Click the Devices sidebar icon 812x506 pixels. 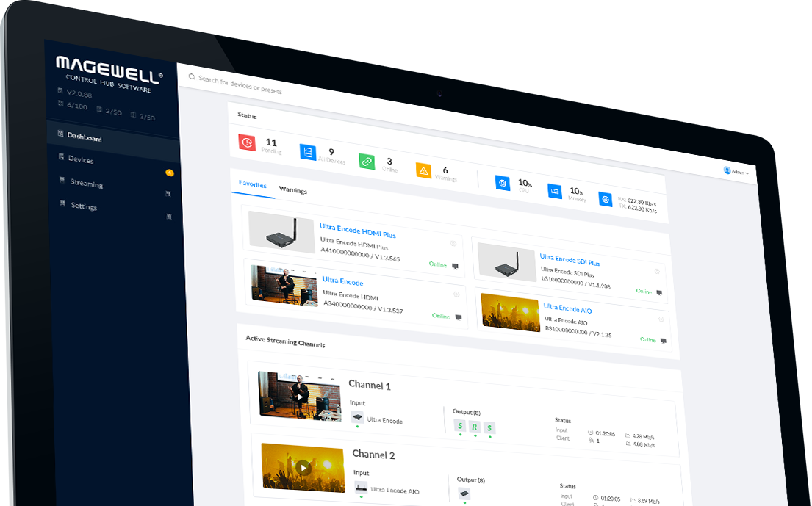point(61,156)
